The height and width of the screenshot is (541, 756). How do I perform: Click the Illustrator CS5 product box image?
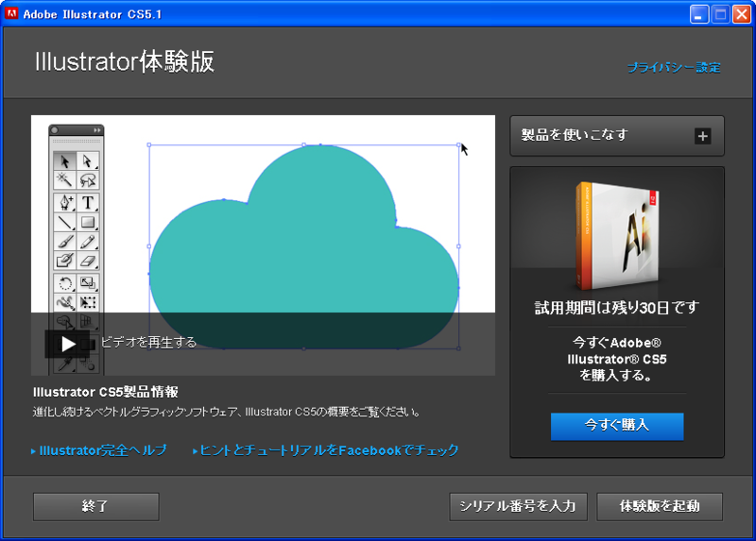point(617,236)
